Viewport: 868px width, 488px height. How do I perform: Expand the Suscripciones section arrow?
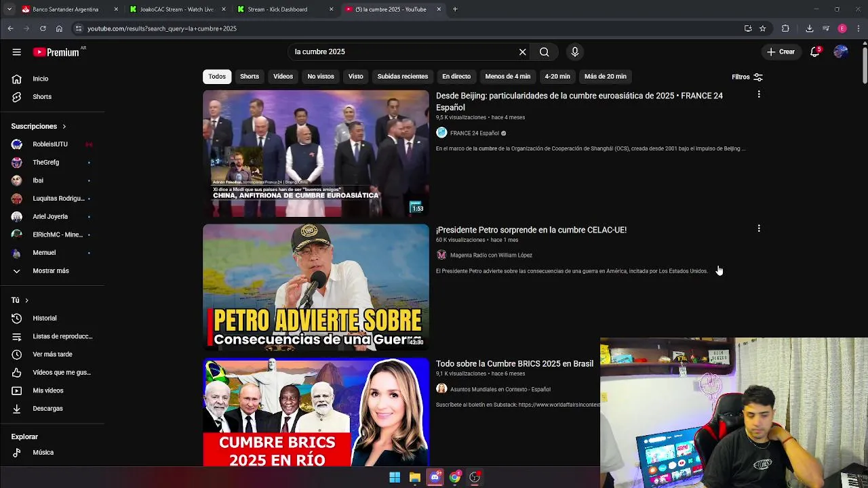tap(64, 126)
